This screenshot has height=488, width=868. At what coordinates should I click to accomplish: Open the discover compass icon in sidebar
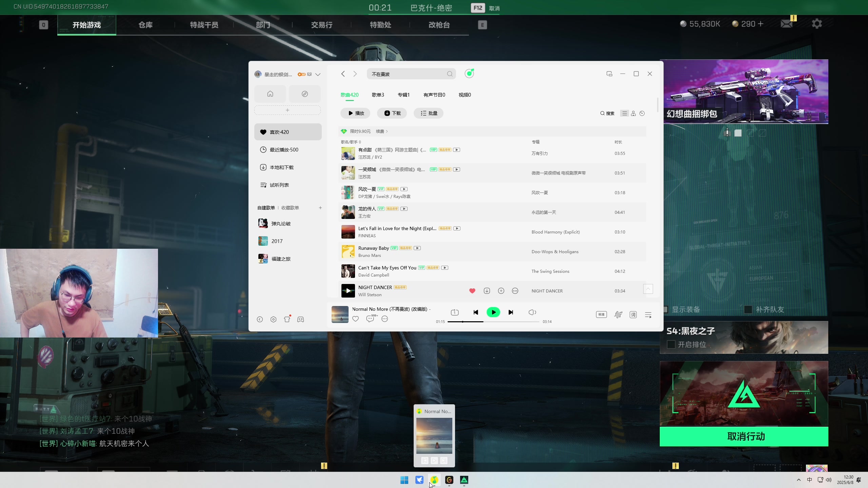coord(305,94)
